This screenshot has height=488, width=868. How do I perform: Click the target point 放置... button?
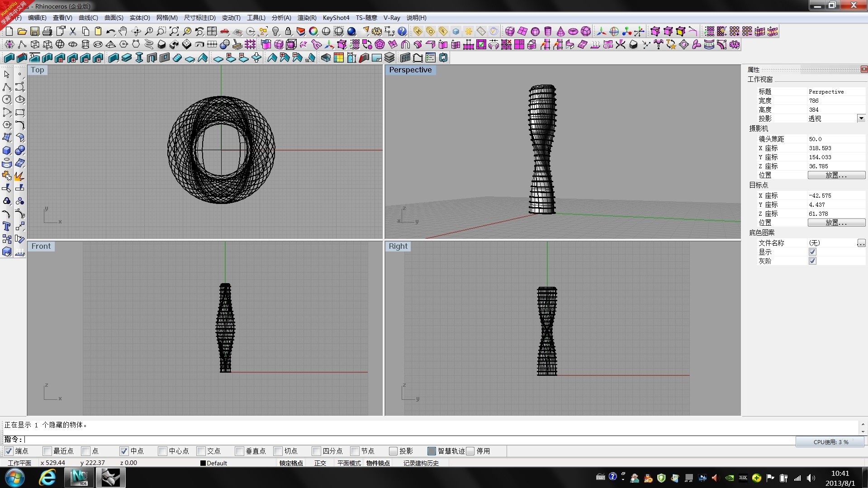pyautogui.click(x=836, y=223)
